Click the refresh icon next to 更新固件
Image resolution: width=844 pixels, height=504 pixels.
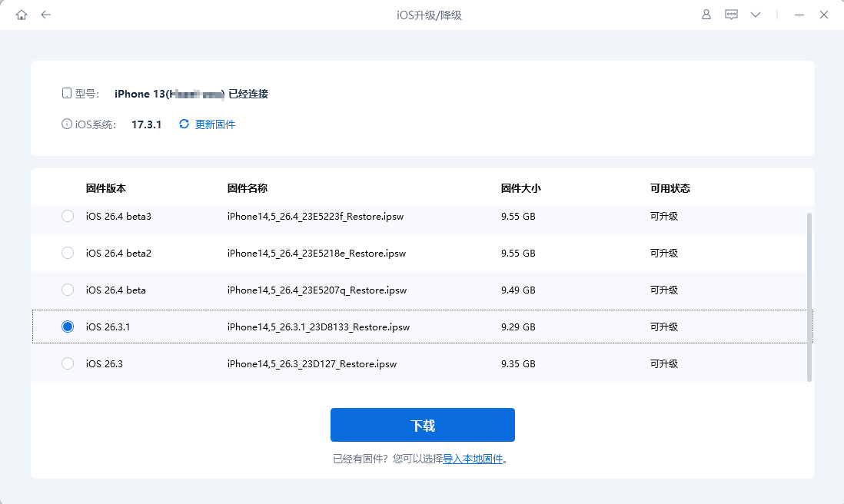click(x=183, y=123)
